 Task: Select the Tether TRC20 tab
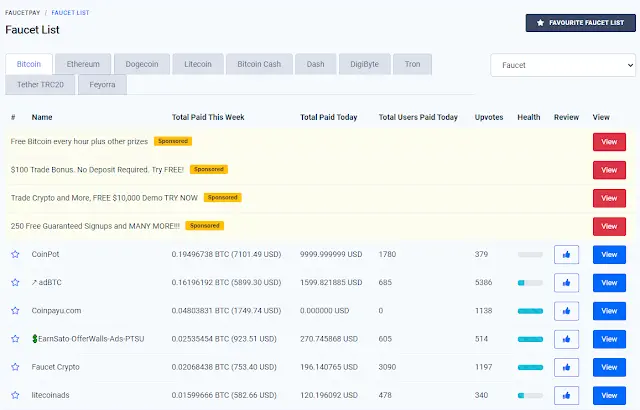pos(40,85)
